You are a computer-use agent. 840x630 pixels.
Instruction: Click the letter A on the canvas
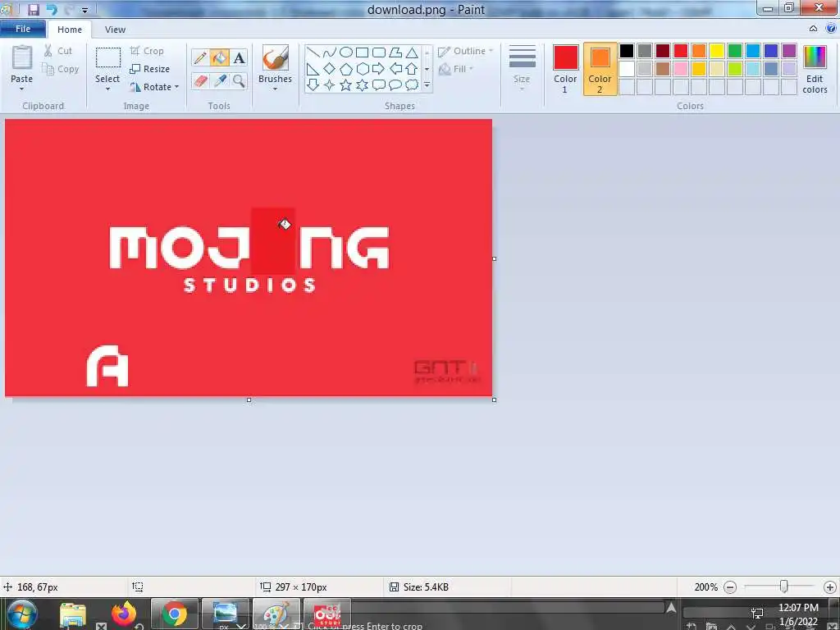pyautogui.click(x=107, y=366)
